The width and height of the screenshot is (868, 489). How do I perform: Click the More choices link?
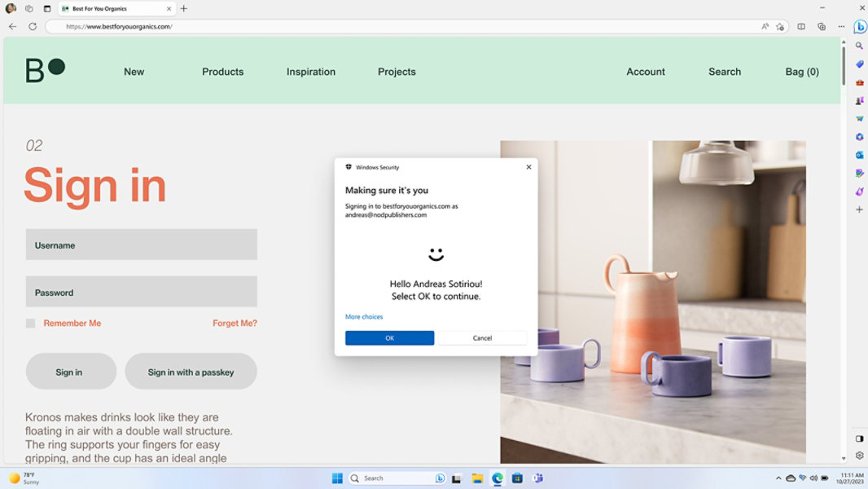pos(363,317)
